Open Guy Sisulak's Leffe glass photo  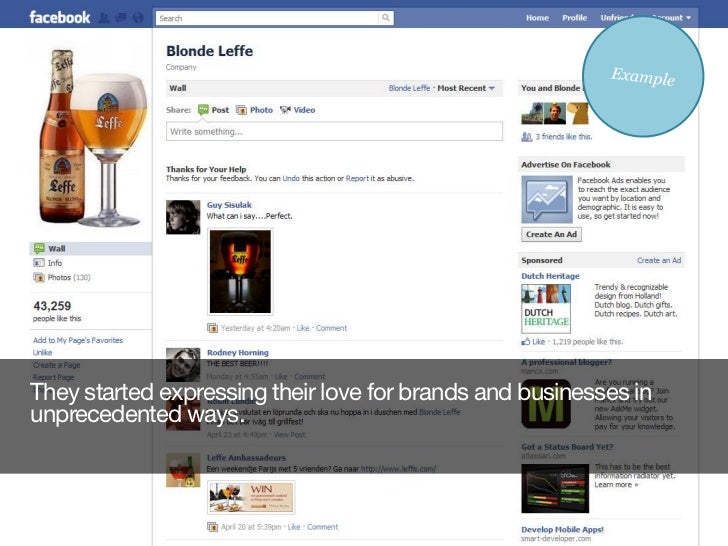click(240, 272)
